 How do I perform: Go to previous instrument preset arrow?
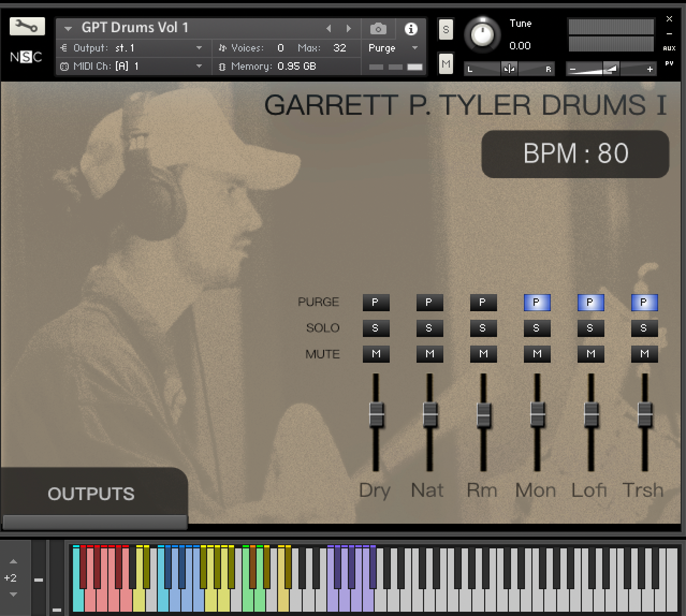[x=329, y=28]
